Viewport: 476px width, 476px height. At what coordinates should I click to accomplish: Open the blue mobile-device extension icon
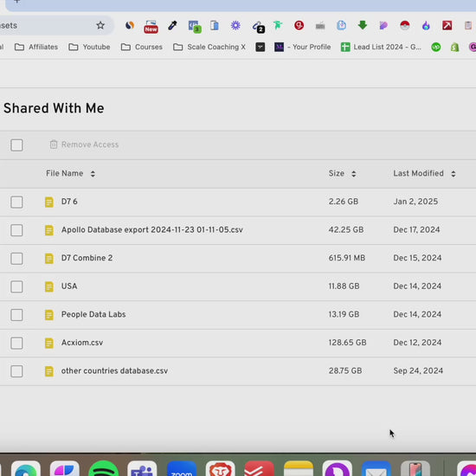click(x=215, y=25)
